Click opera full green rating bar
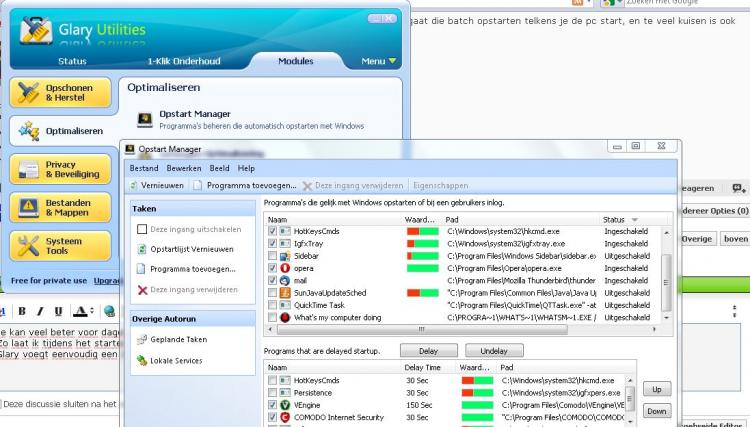The height and width of the screenshot is (427, 750). [x=423, y=268]
